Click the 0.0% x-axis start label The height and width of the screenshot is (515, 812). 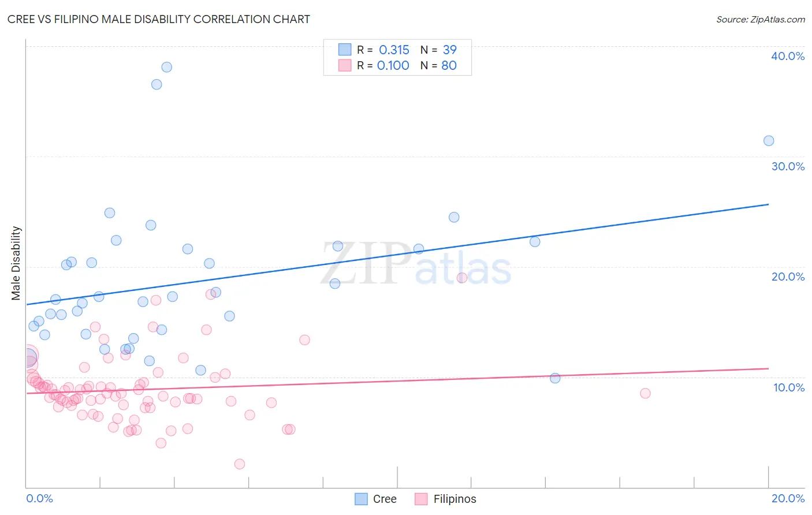click(x=39, y=498)
